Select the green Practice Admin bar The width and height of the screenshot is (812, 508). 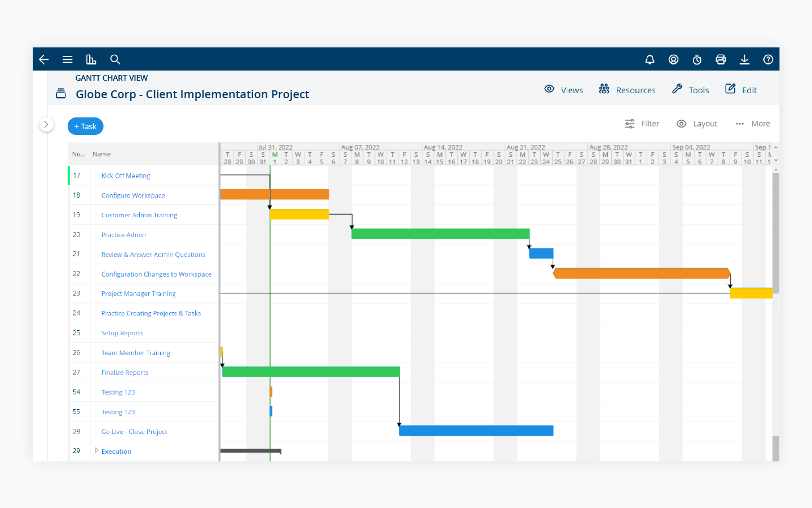click(x=440, y=234)
